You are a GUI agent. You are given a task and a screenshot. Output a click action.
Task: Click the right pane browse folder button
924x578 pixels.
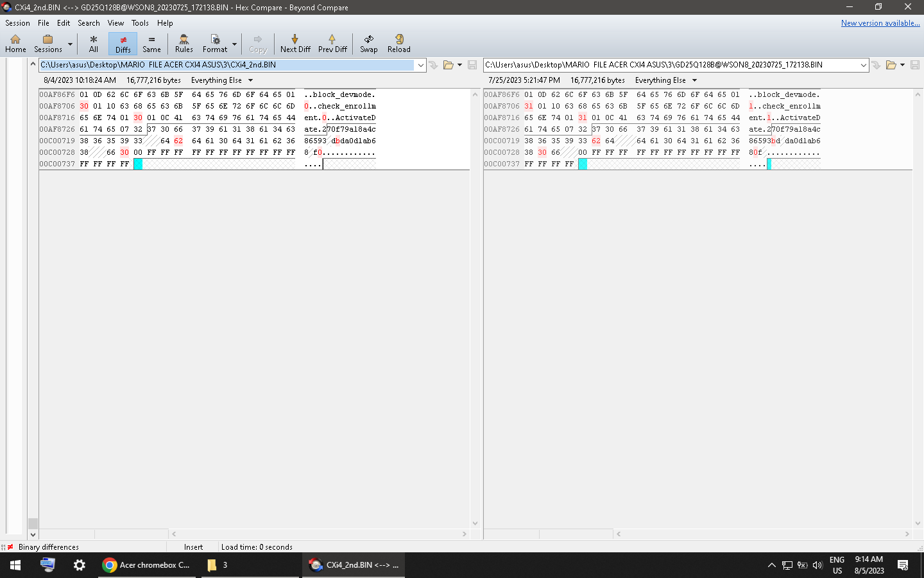pyautogui.click(x=891, y=65)
